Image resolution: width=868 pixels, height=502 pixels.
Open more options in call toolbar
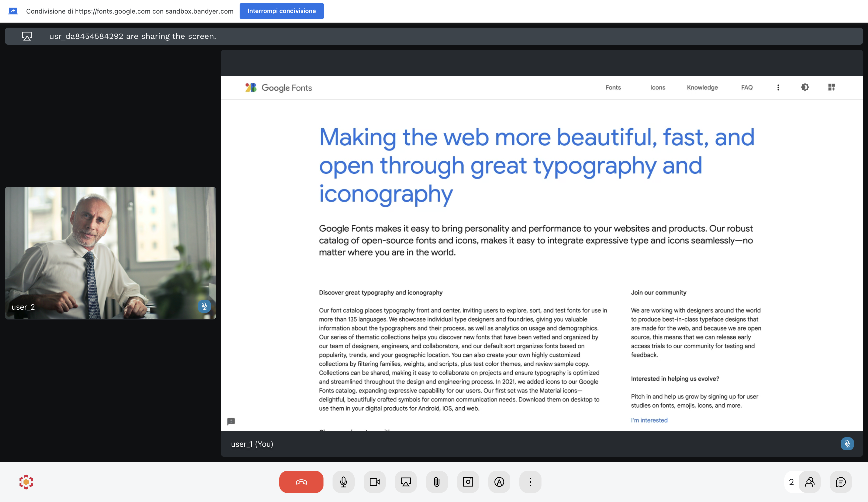pos(530,482)
